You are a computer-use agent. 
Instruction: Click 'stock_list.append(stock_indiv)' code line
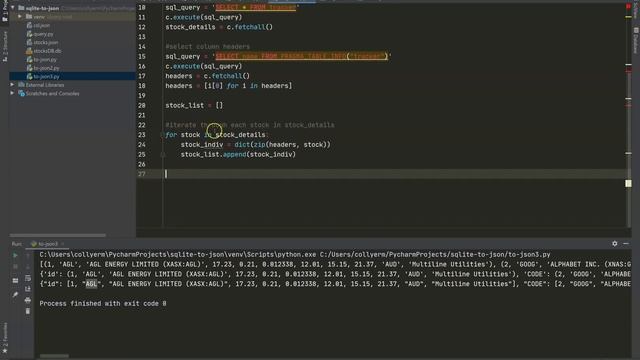tap(238, 154)
